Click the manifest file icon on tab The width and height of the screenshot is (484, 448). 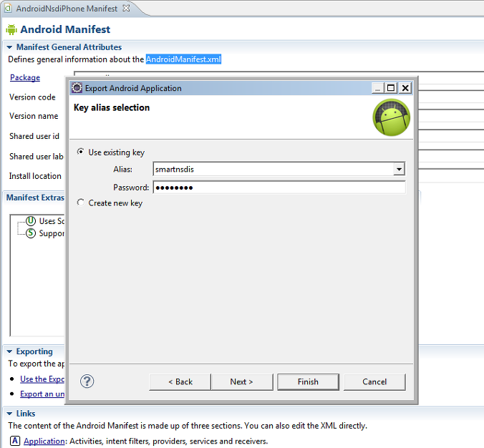click(8, 9)
